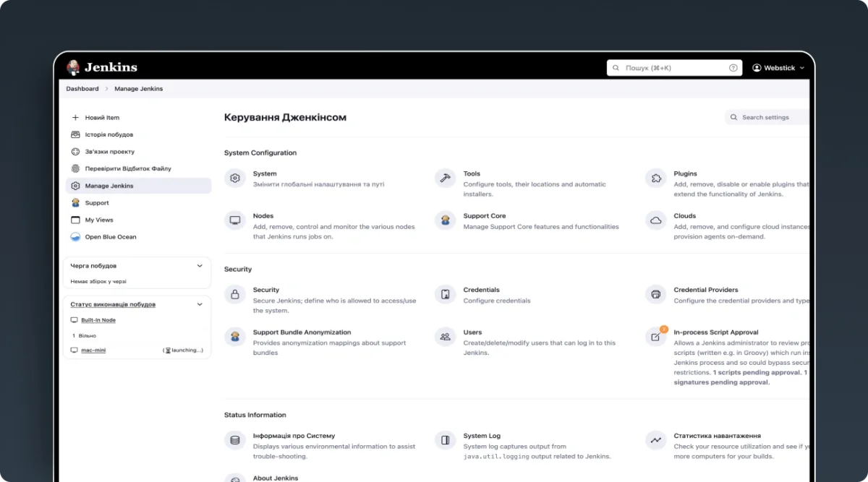Image resolution: width=868 pixels, height=482 pixels.
Task: Open the load statistics chart icon
Action: [x=656, y=440]
